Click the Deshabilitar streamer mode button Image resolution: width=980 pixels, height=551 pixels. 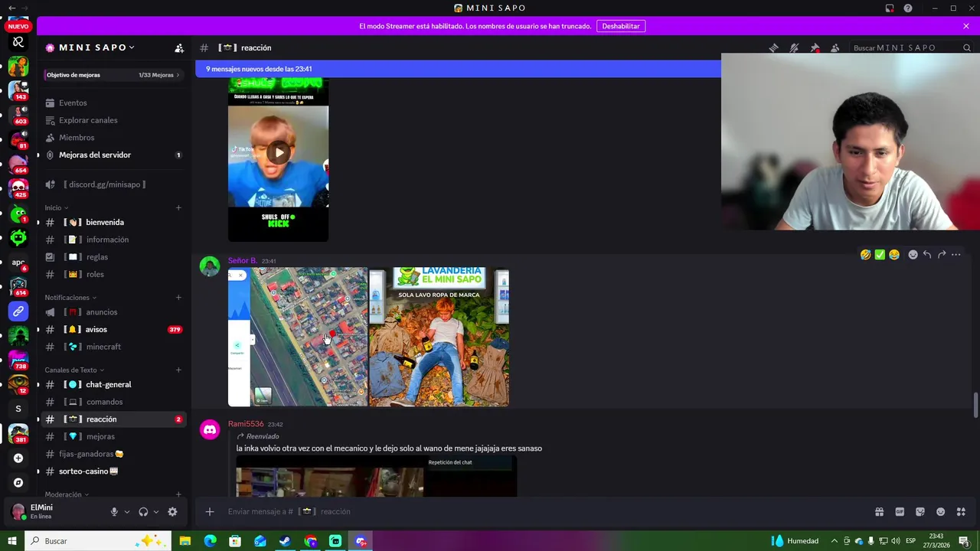coord(621,26)
